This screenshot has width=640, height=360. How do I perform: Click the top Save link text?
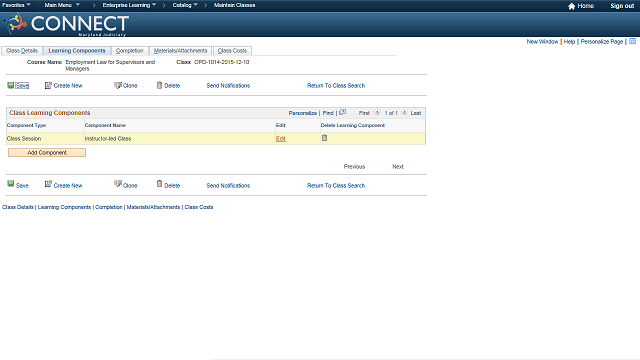tap(22, 86)
